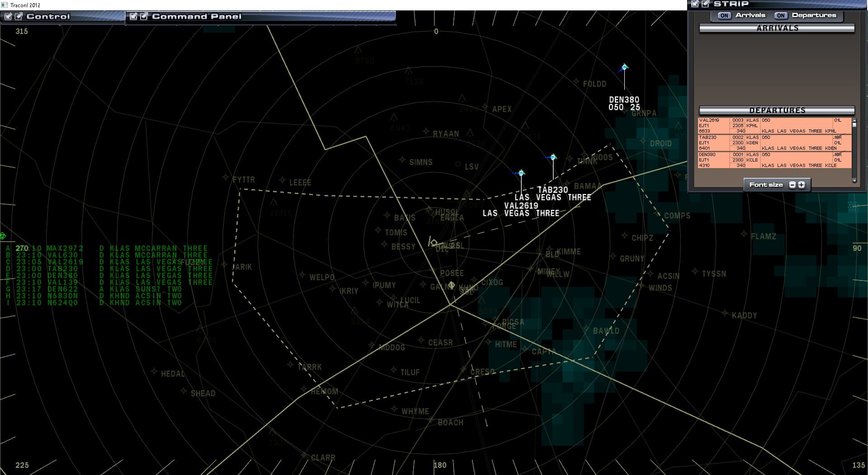Increase Font size with the plus control
Viewport: 868px width, 475px height.
click(801, 185)
